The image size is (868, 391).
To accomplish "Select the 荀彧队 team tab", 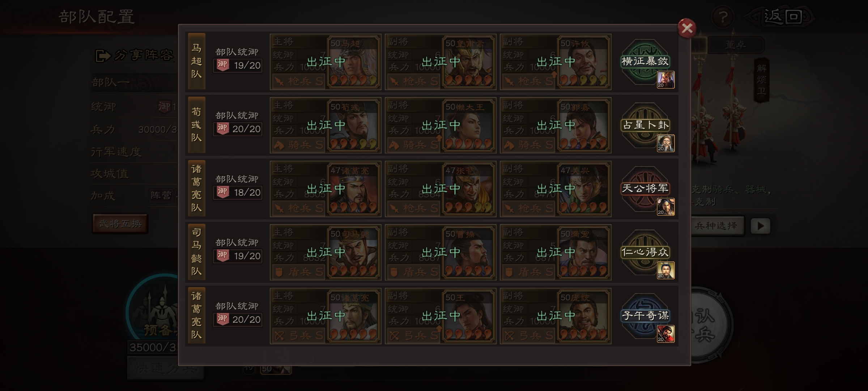I will click(196, 125).
